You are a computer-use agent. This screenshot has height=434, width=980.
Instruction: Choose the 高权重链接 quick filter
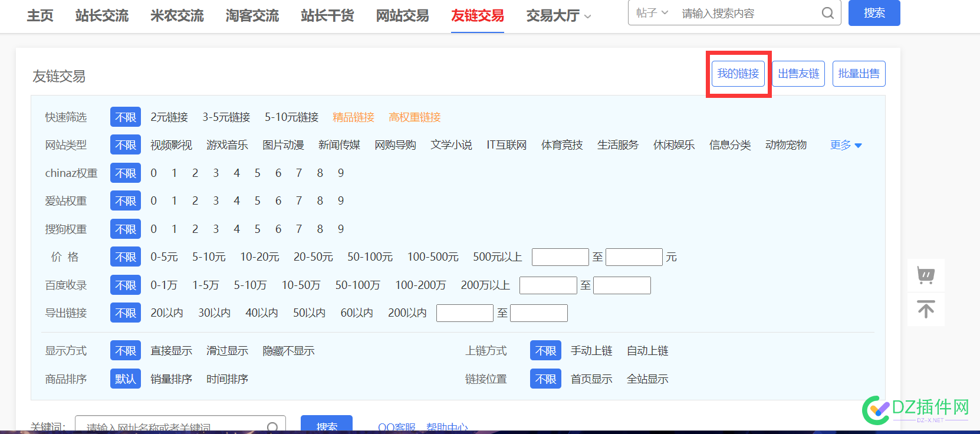pos(415,117)
